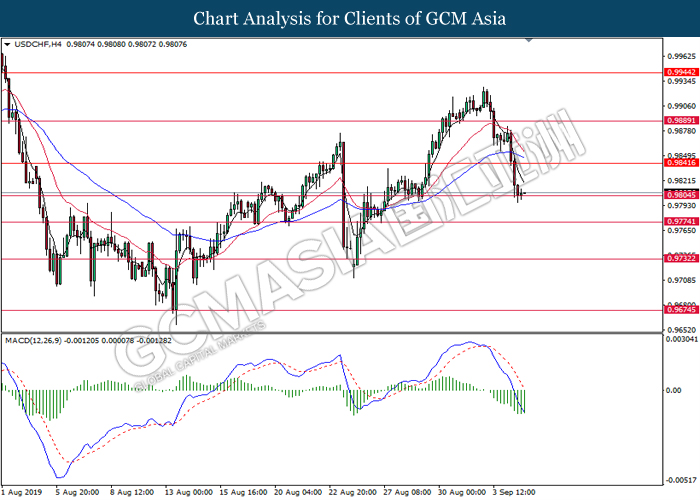The height and width of the screenshot is (500, 700).
Task: Click the 0.00 MACD zero level label
Action: click(x=674, y=391)
